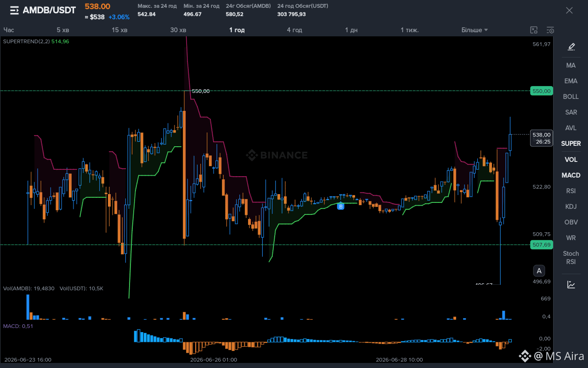Image resolution: width=588 pixels, height=368 pixels.
Task: Click the blue B marker on the chart
Action: click(340, 207)
